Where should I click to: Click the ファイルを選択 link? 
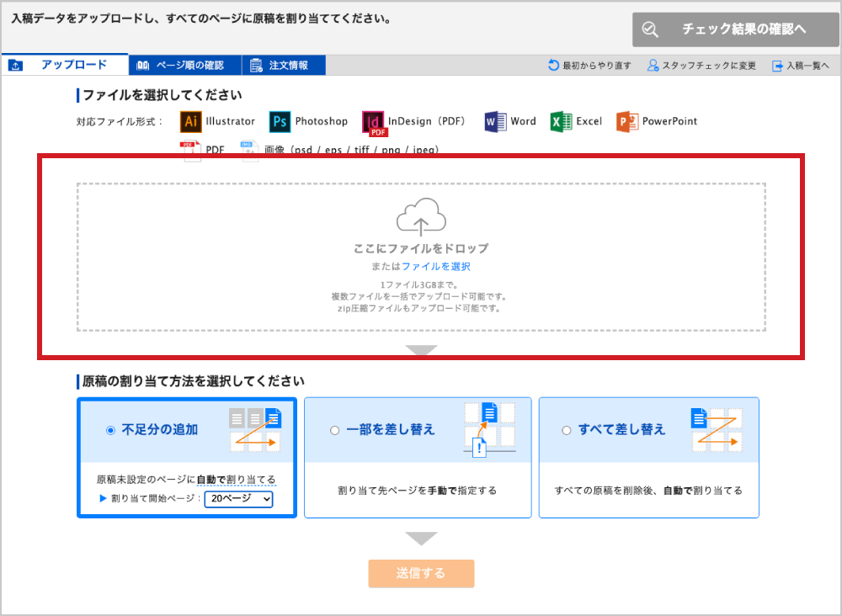(435, 267)
